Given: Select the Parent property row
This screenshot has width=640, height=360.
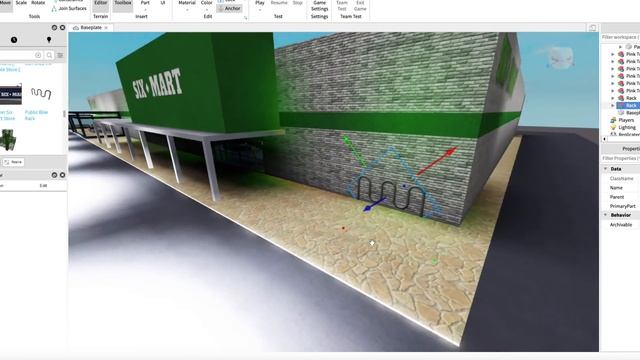Looking at the screenshot, I should click(x=620, y=197).
